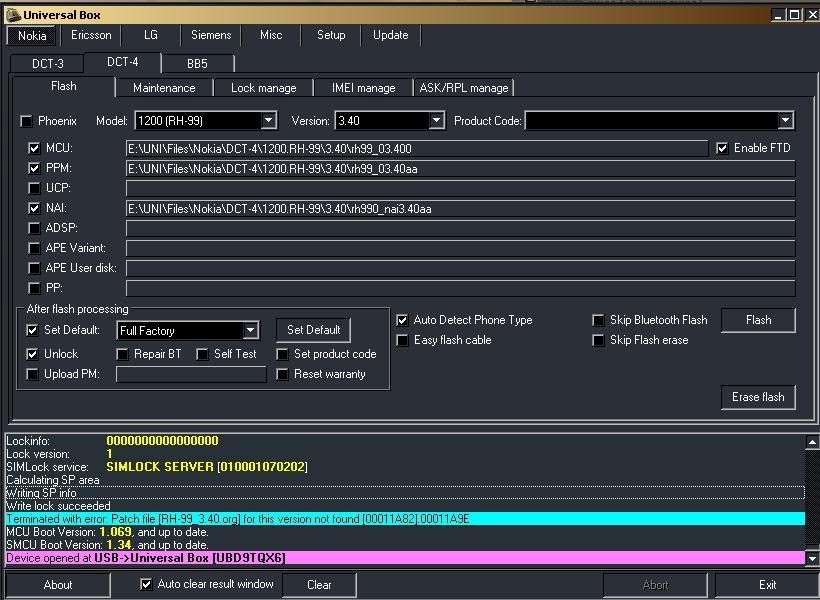The image size is (820, 600).
Task: Toggle the Set Default checkbox
Action: pos(32,330)
